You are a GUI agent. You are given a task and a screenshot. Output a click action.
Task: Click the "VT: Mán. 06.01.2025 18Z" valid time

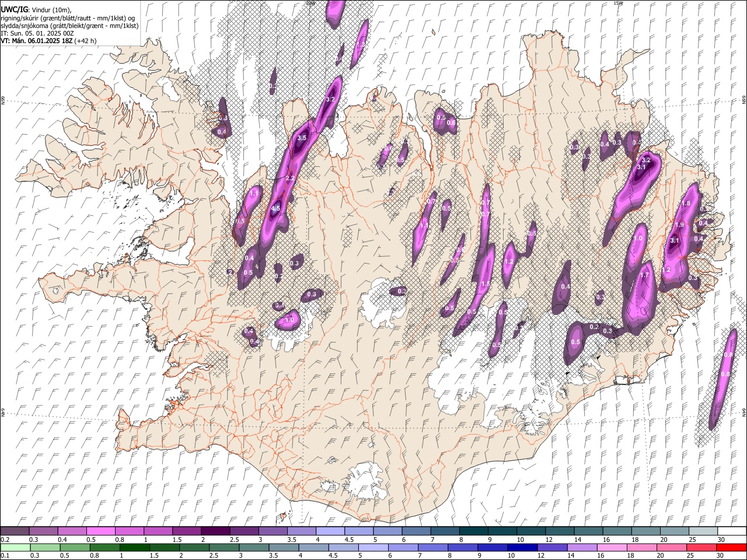[36, 41]
